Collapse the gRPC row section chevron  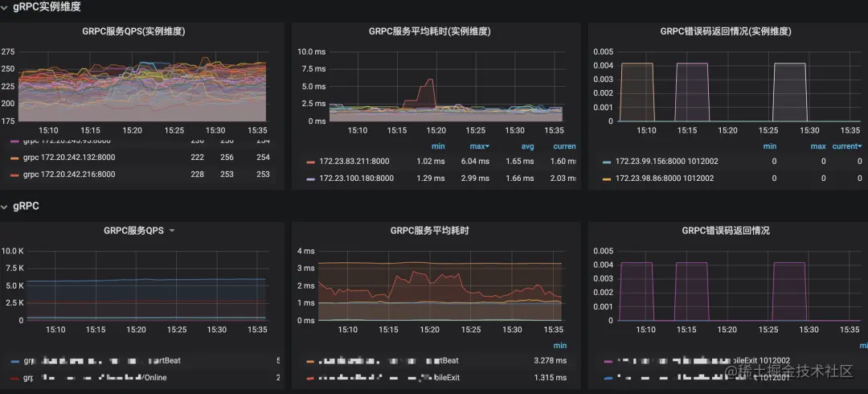[x=4, y=207]
